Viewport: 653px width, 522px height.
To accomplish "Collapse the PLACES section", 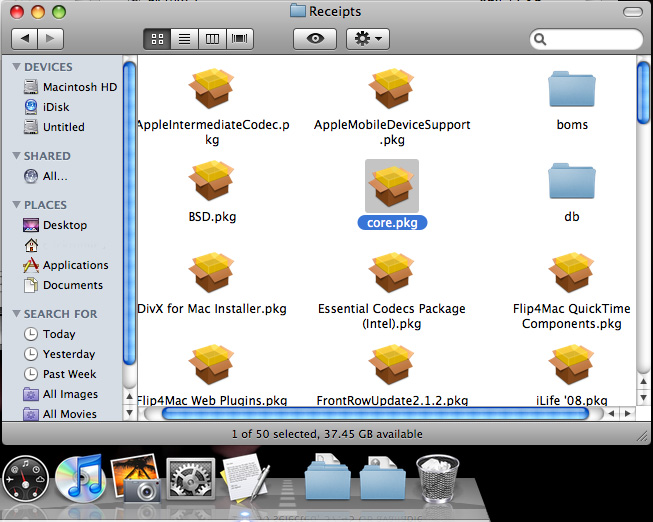I will [17, 205].
